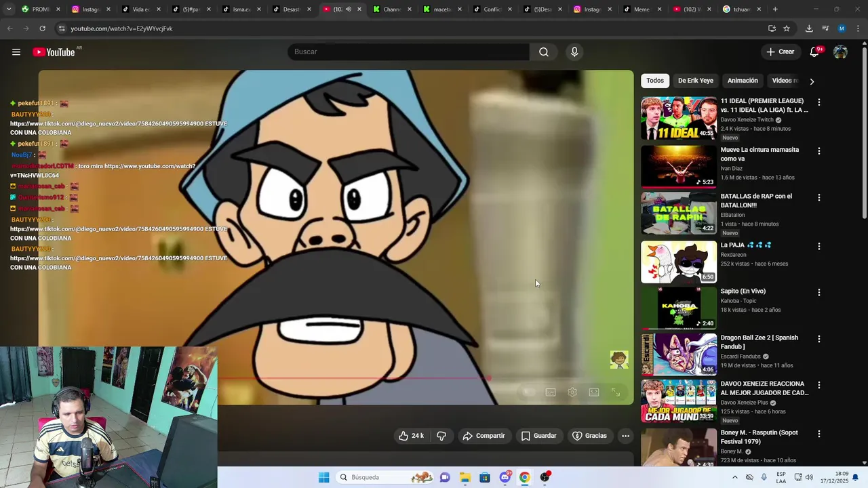Click the channel watermark in video corner
Viewport: 868px width, 488px height.
point(619,360)
